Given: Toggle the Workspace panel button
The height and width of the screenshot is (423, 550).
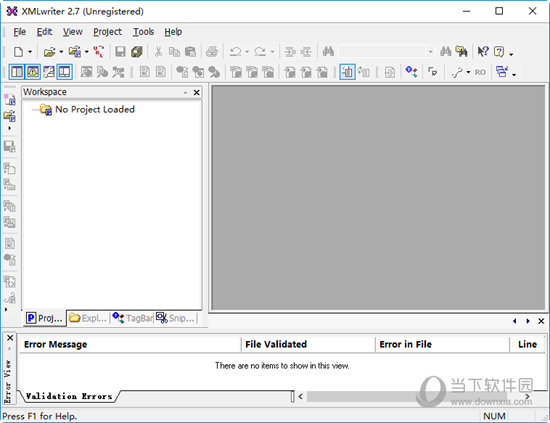Looking at the screenshot, I should click(17, 72).
